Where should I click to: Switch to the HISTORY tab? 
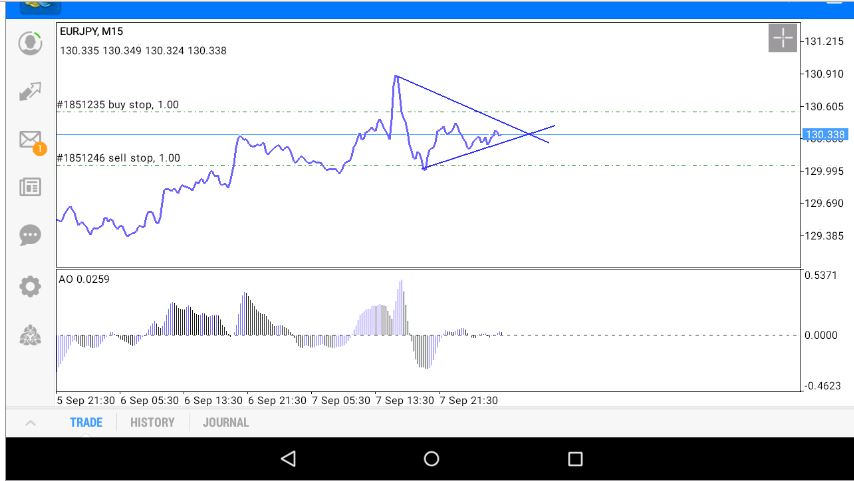click(x=152, y=422)
